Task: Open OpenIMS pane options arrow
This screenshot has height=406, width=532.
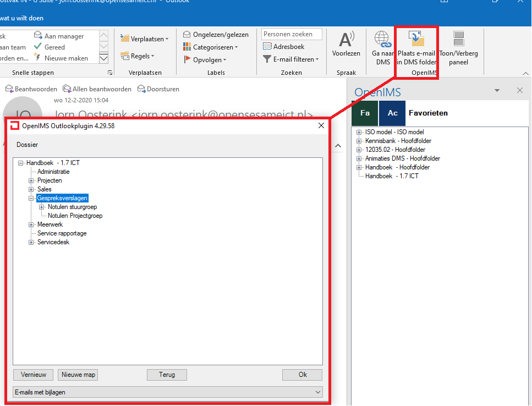Action: [x=497, y=91]
